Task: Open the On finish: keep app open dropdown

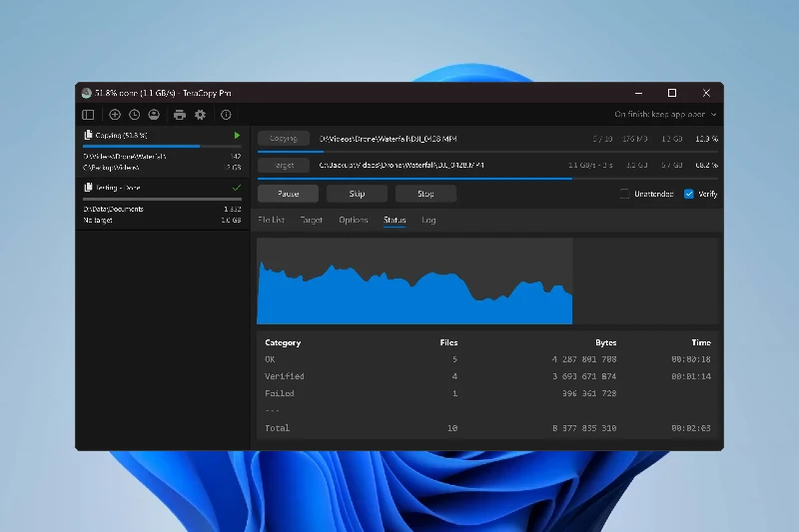Action: pyautogui.click(x=665, y=115)
